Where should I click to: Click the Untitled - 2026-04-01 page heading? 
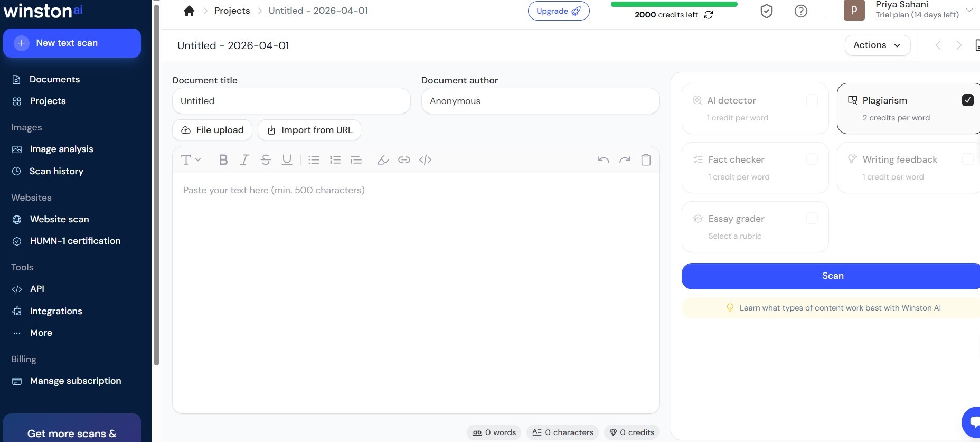233,45
